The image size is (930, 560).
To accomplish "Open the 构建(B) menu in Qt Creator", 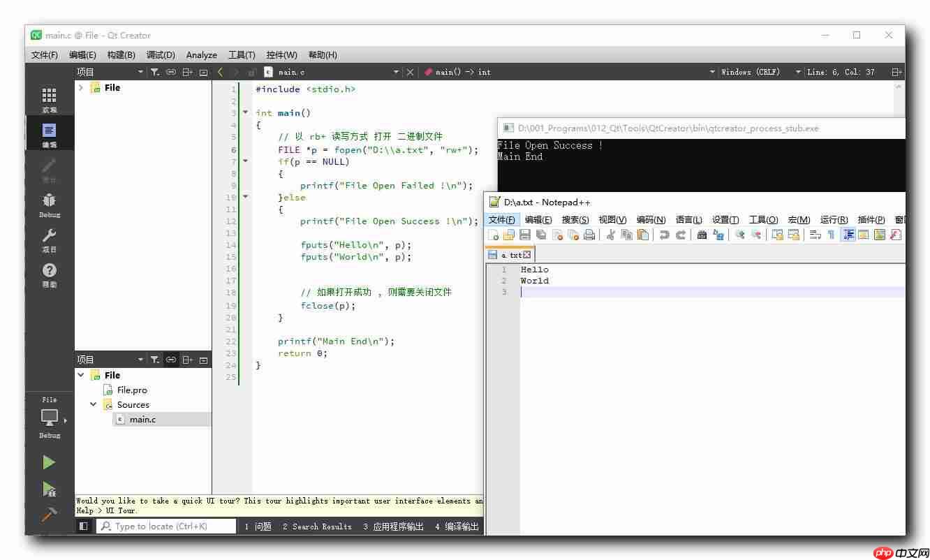I will pos(121,55).
